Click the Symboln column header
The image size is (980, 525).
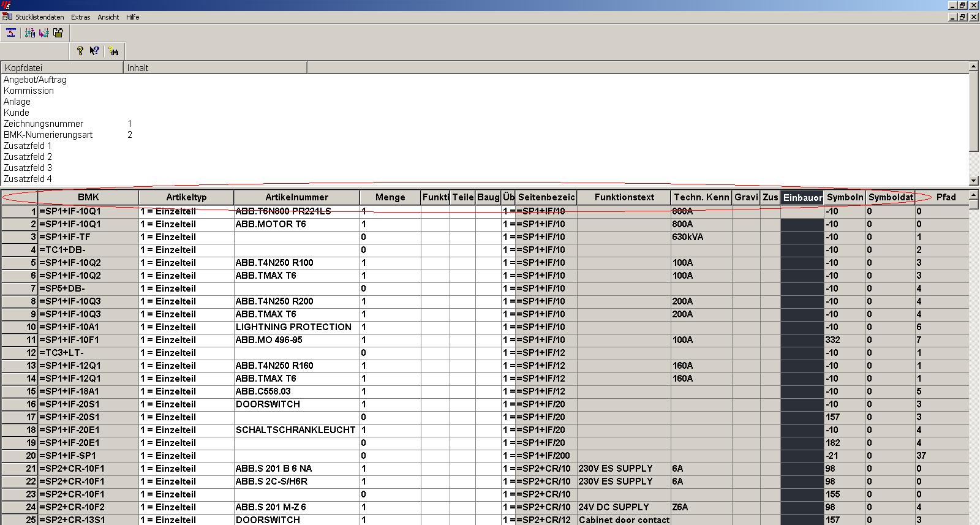(845, 197)
